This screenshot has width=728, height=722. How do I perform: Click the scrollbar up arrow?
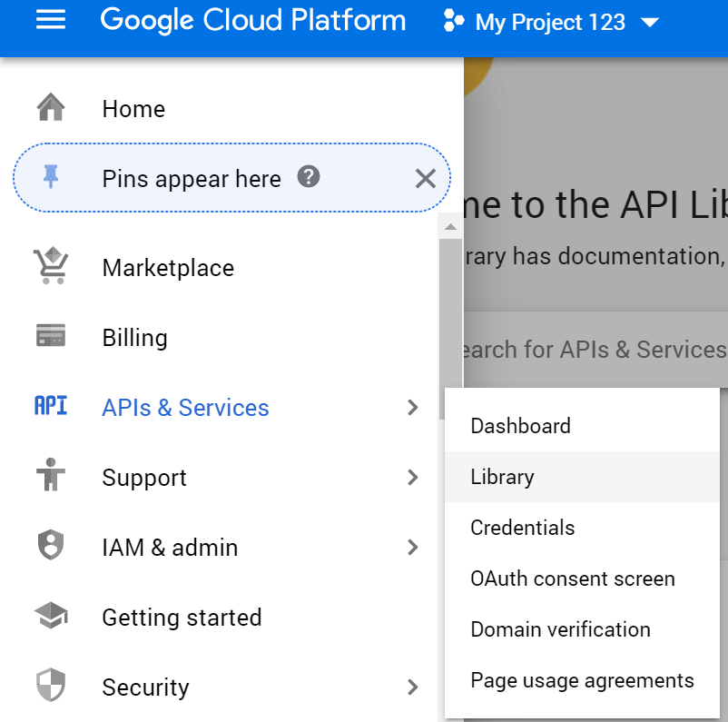(x=450, y=227)
